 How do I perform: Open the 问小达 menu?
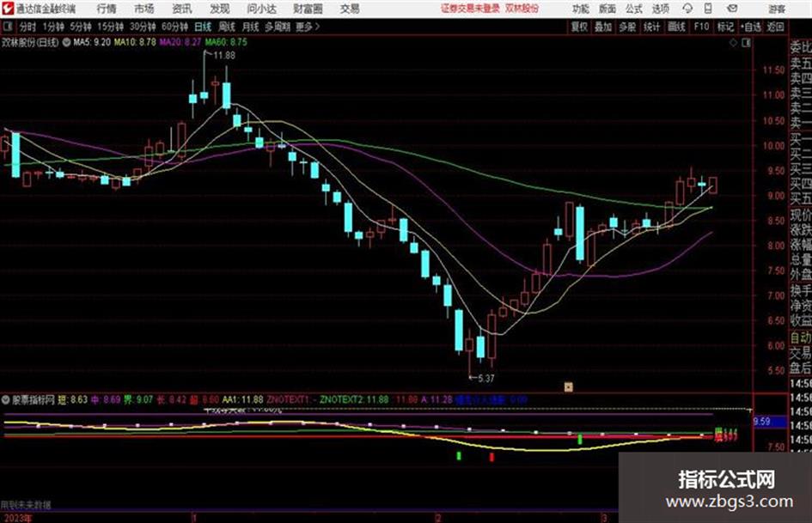point(261,9)
